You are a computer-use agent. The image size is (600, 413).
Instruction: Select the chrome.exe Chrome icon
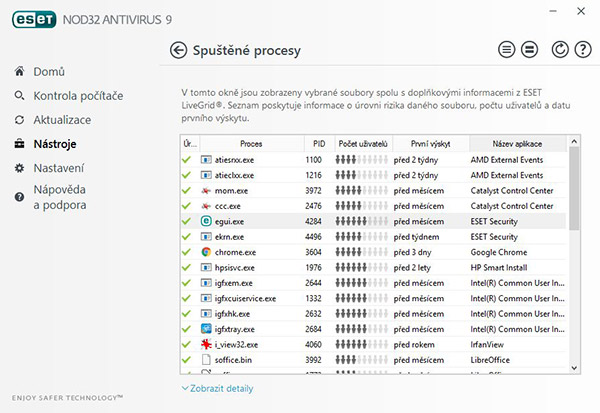[206, 252]
